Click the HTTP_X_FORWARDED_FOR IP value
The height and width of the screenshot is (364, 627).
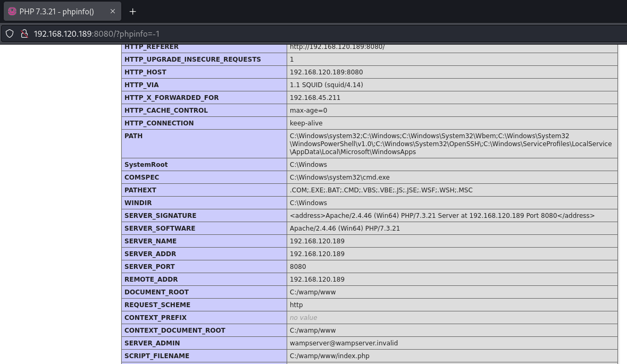pos(315,98)
